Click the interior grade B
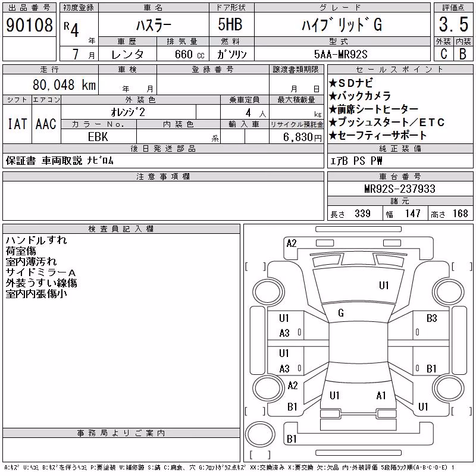The image size is (476, 476). [x=463, y=54]
